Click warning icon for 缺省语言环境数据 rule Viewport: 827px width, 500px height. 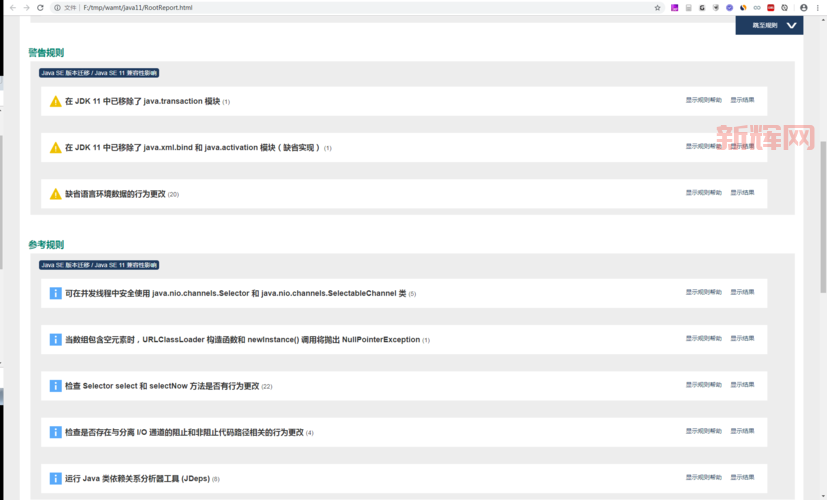coord(56,194)
